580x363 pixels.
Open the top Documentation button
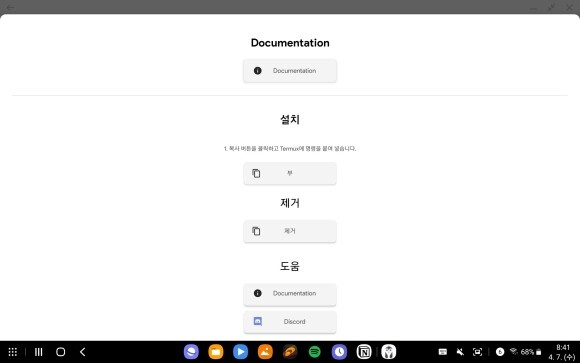click(x=290, y=70)
